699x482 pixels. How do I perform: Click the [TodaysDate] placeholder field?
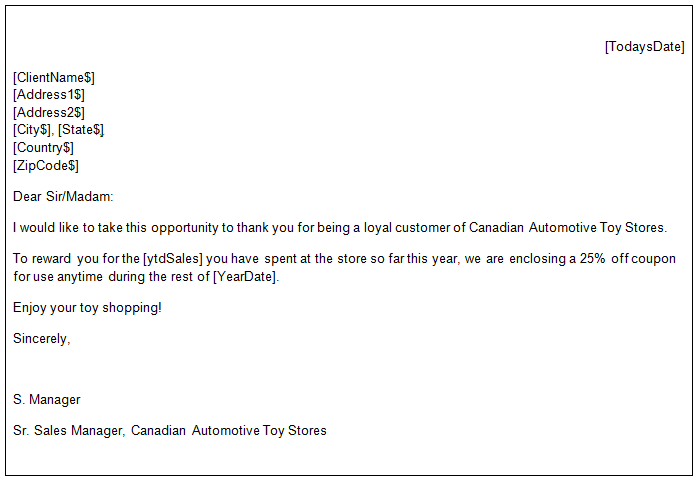click(644, 47)
